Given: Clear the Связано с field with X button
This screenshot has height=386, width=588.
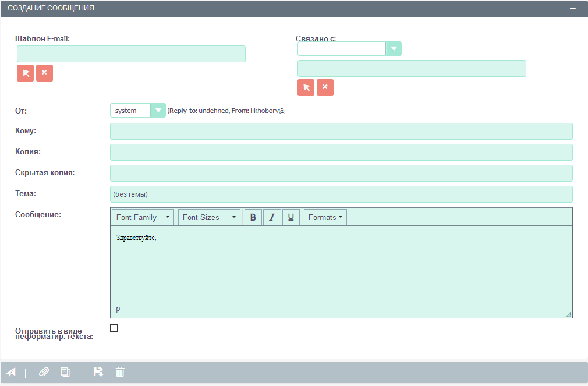Looking at the screenshot, I should pyautogui.click(x=325, y=87).
